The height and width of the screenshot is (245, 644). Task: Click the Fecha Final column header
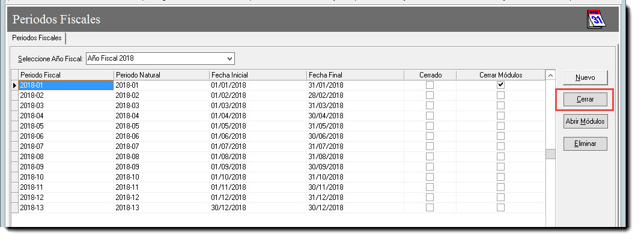pos(355,75)
